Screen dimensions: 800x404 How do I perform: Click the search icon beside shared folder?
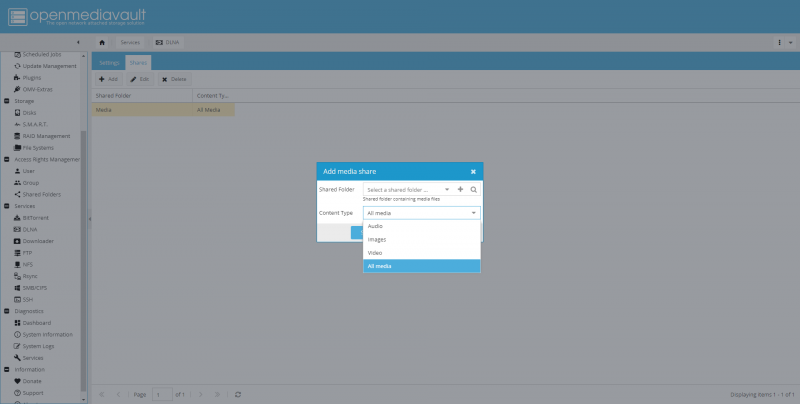pos(473,189)
